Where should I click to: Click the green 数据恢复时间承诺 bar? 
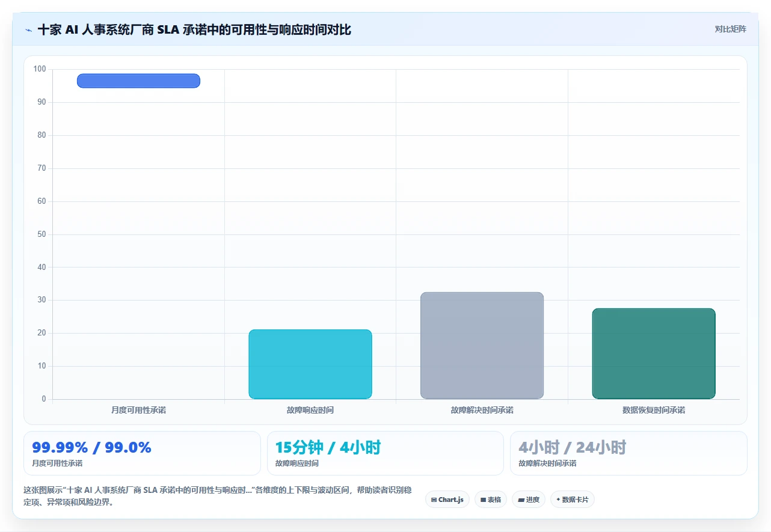click(654, 353)
